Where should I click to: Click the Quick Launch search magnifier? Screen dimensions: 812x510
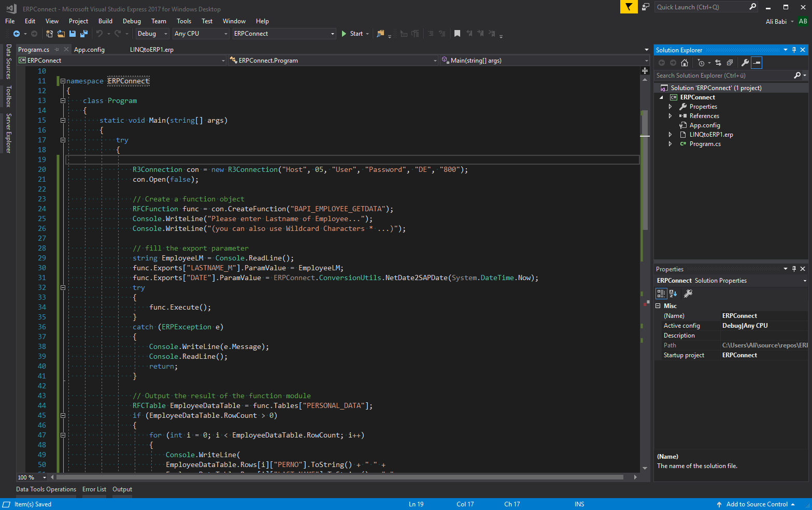(x=752, y=7)
